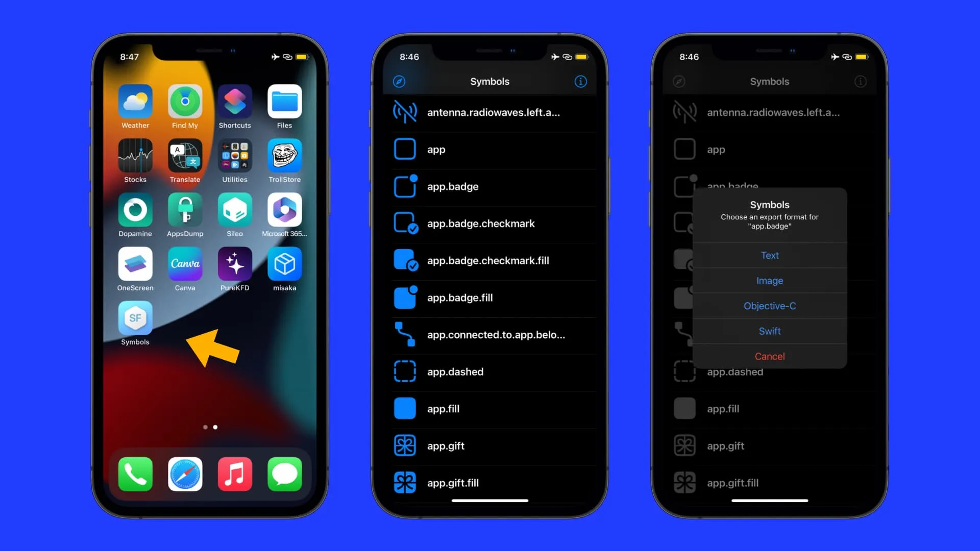Select Image export format option

coord(769,281)
